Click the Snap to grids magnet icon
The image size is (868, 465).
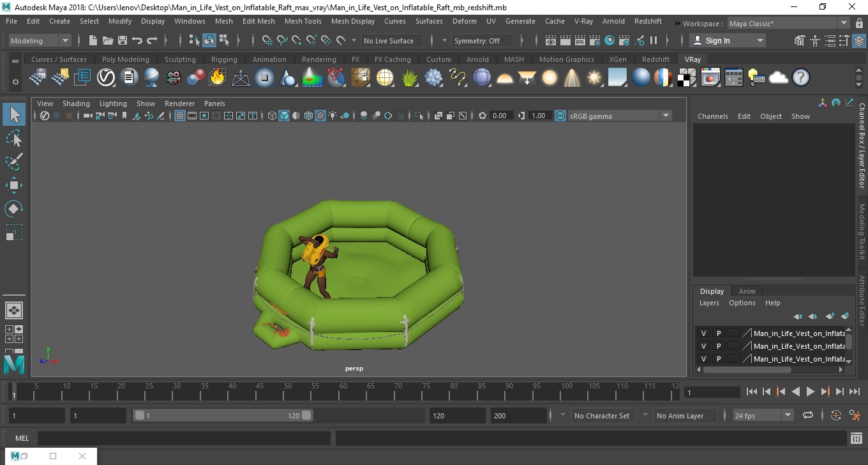[267, 40]
